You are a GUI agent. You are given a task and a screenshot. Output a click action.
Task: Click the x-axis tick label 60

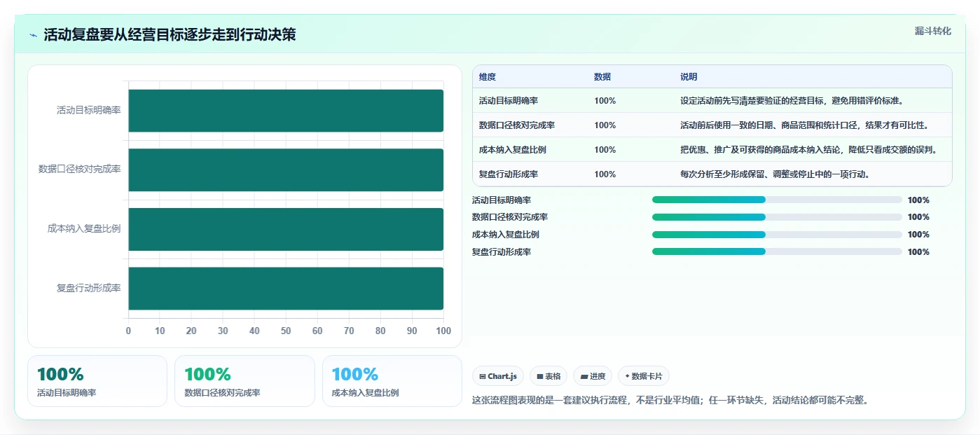click(317, 331)
